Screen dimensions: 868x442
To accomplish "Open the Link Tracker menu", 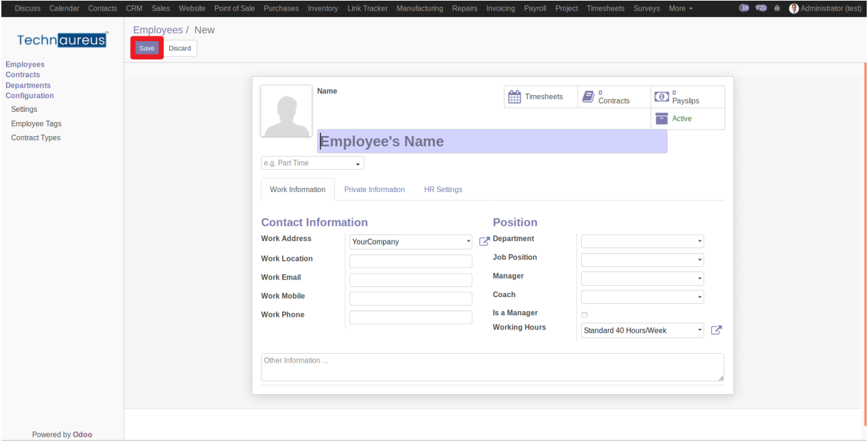I will [x=368, y=9].
